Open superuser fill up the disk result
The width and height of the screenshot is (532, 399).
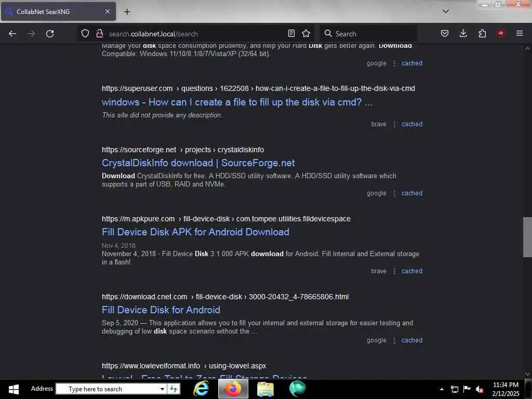237,102
